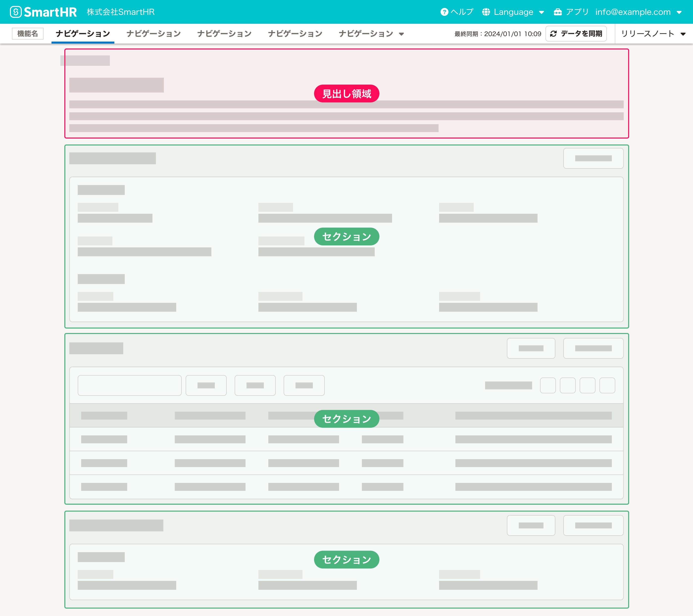Click the search input in table section
The image size is (693, 616).
click(129, 385)
